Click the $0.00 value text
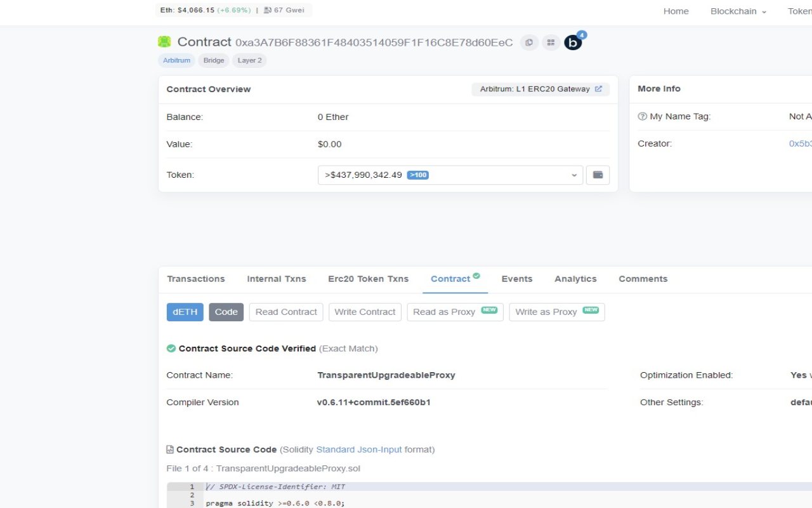 [330, 144]
